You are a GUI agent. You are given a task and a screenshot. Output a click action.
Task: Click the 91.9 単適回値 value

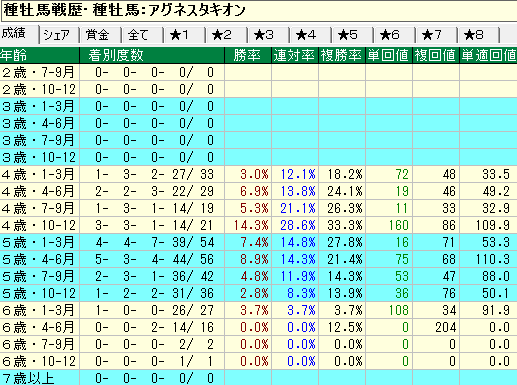(496, 310)
